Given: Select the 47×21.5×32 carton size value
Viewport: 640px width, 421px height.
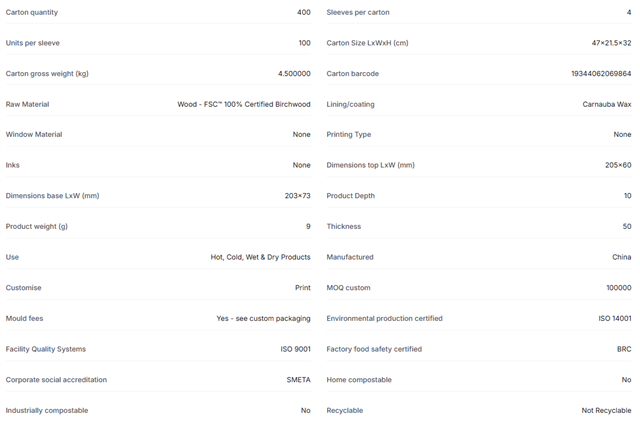Looking at the screenshot, I should pos(611,43).
